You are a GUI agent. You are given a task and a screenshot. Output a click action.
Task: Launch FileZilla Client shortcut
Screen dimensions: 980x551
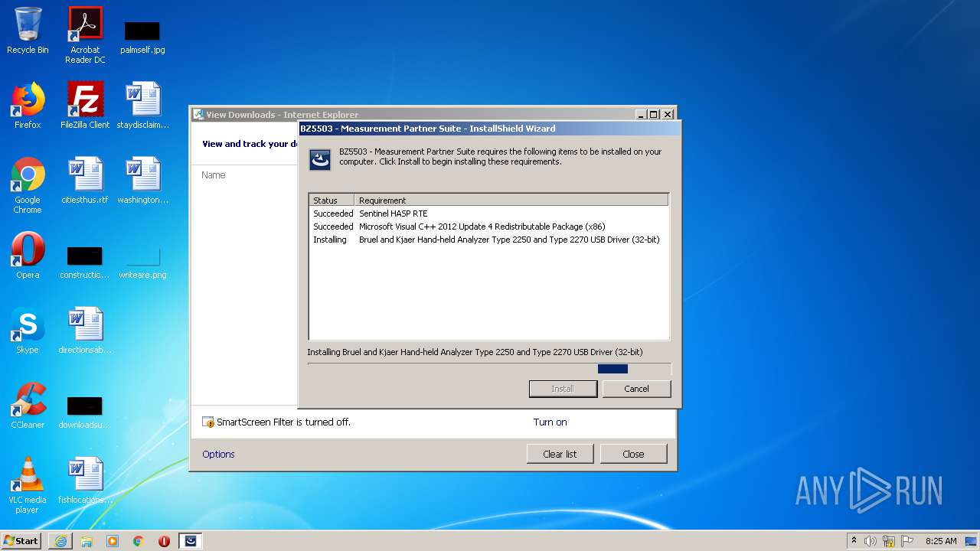(x=85, y=106)
